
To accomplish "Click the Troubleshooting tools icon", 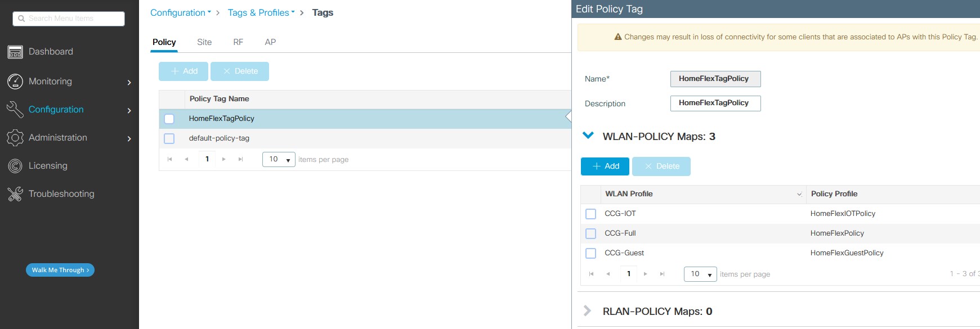I will 15,194.
